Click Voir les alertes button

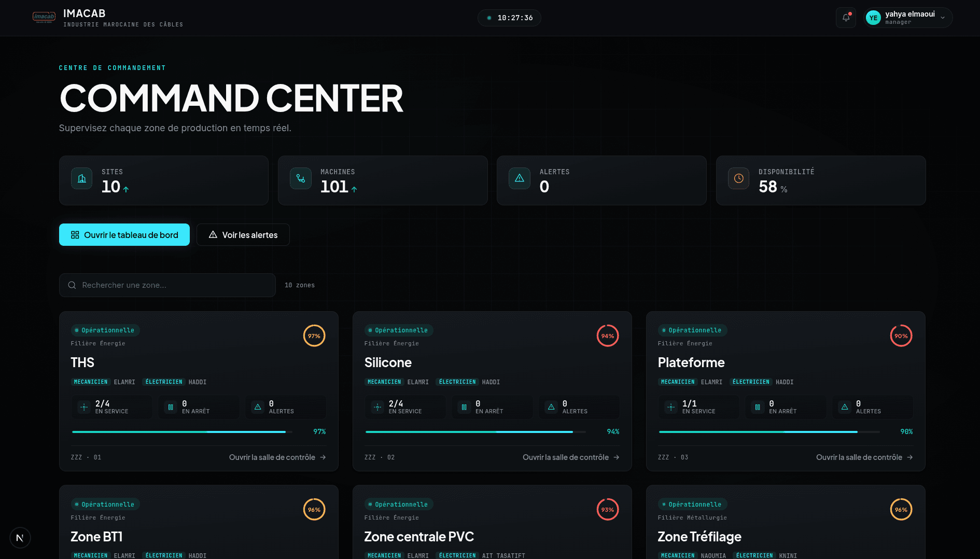click(243, 235)
